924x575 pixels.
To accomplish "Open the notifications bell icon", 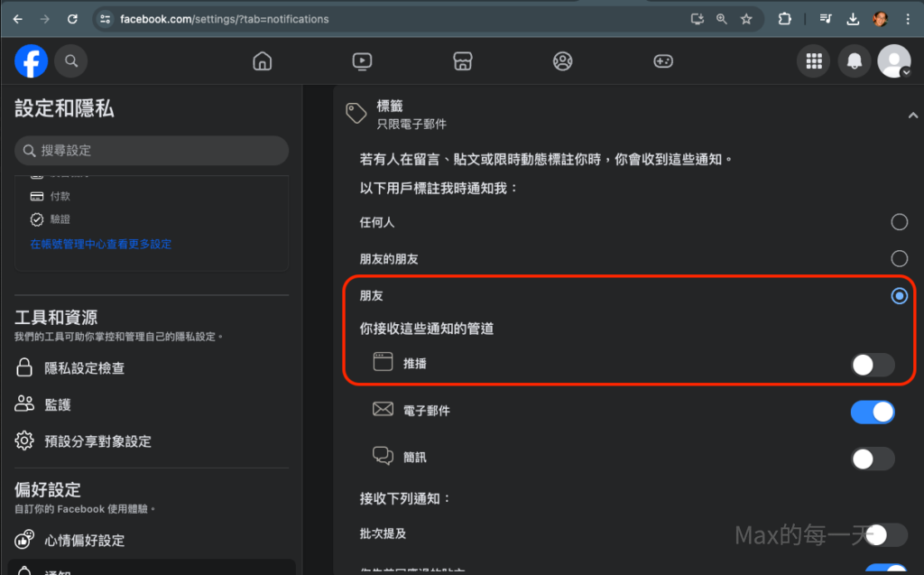I will [x=854, y=61].
